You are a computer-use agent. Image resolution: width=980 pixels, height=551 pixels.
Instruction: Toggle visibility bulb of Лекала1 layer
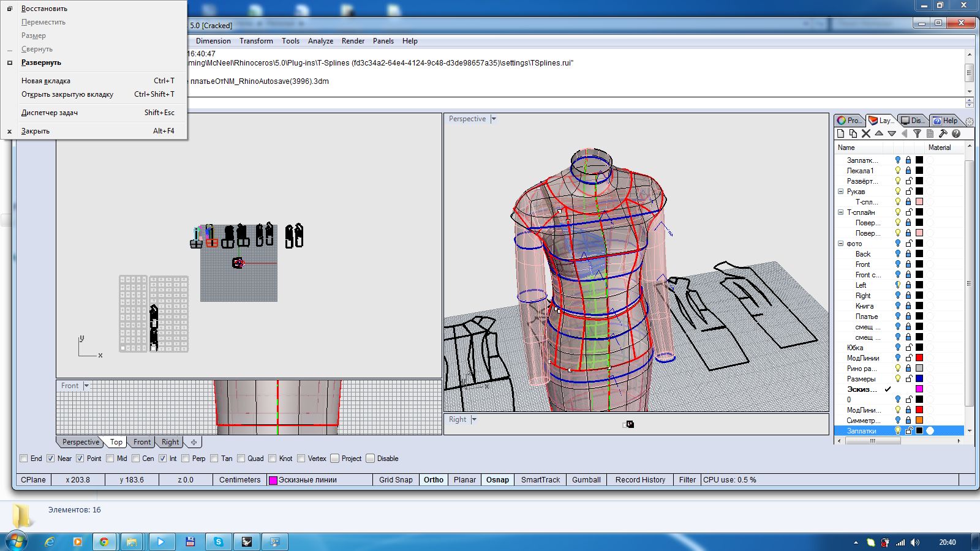tap(898, 171)
